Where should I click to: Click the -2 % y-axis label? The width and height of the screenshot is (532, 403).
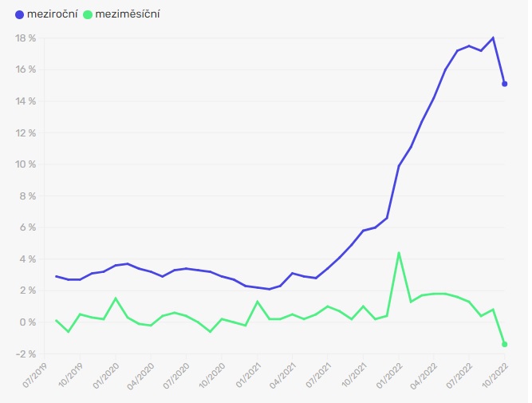click(26, 354)
